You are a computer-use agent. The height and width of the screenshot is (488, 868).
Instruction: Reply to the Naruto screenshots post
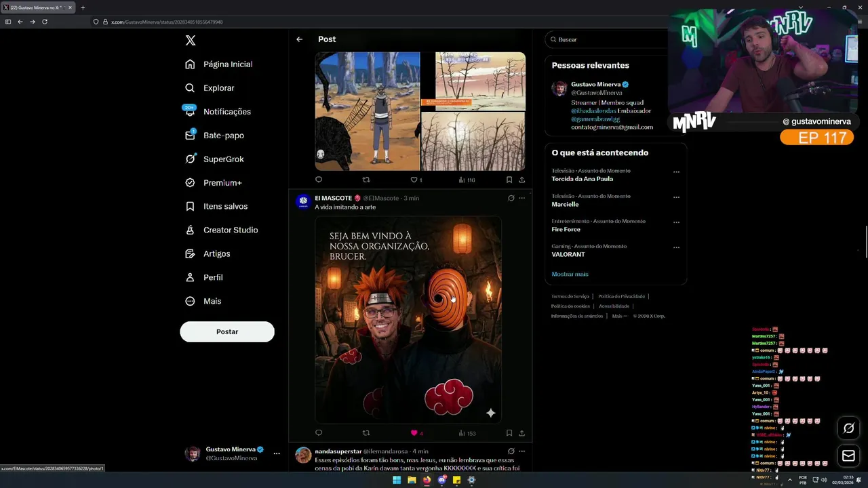(x=319, y=180)
